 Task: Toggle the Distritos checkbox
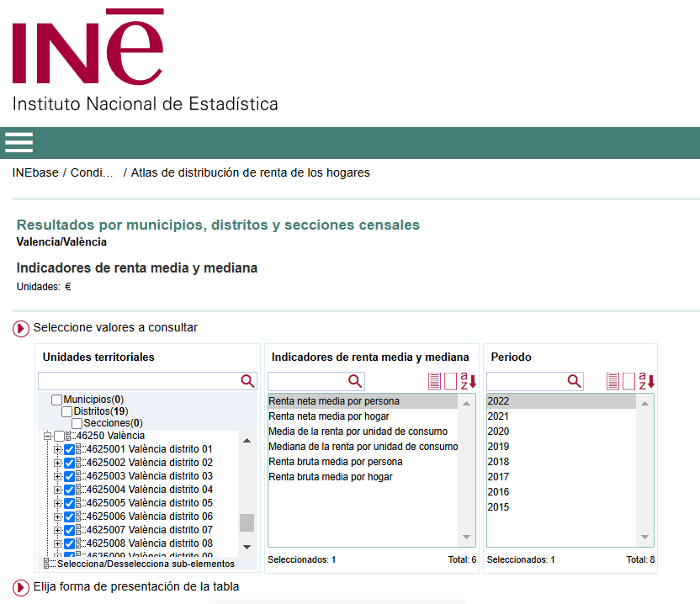pos(67,411)
